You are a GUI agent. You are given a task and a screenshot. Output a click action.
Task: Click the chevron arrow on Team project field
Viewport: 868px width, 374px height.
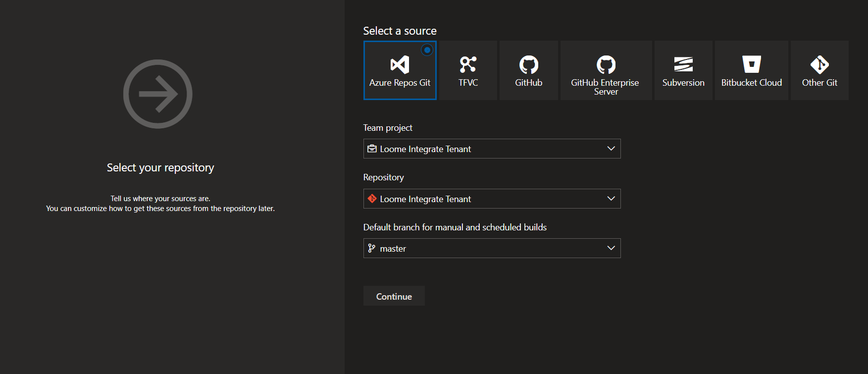coord(611,149)
